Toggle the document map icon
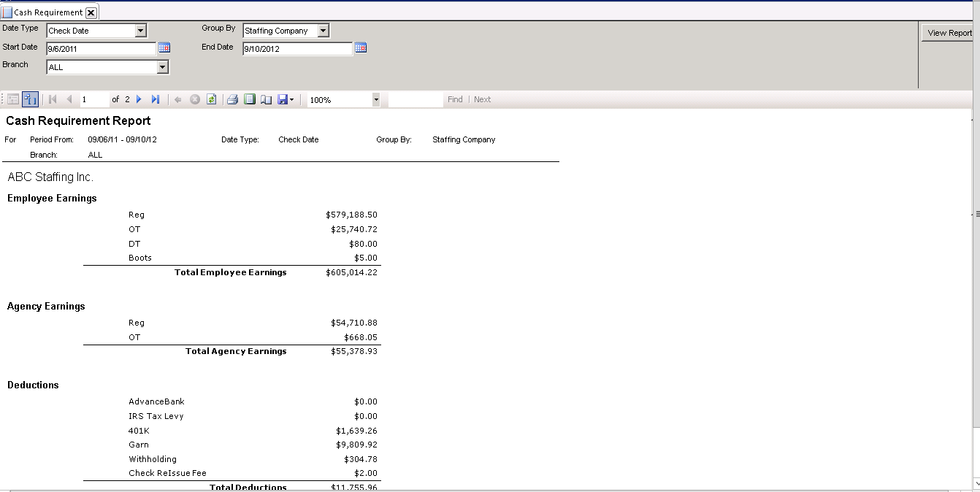This screenshot has width=980, height=492. coord(13,99)
